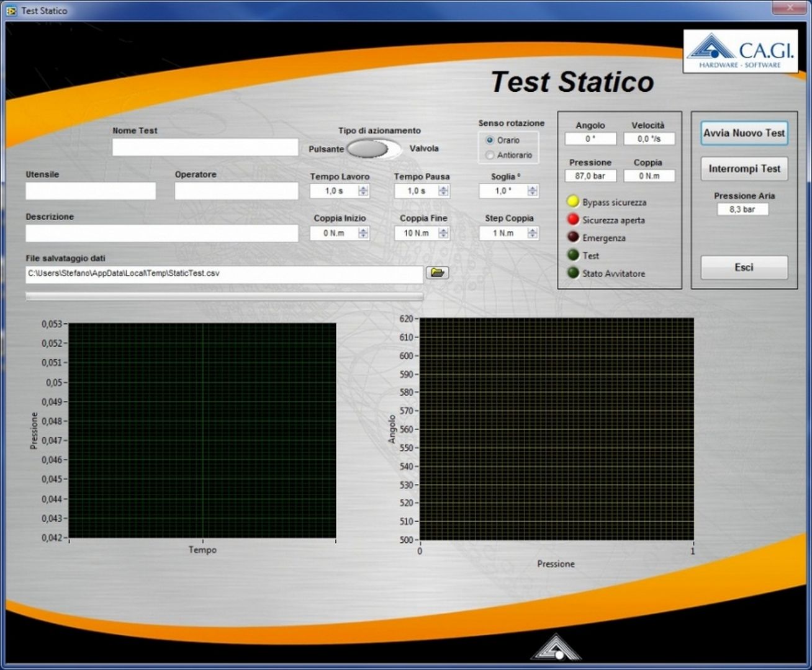Click the Valvola label beside the switch
The image size is (812, 670).
(424, 149)
